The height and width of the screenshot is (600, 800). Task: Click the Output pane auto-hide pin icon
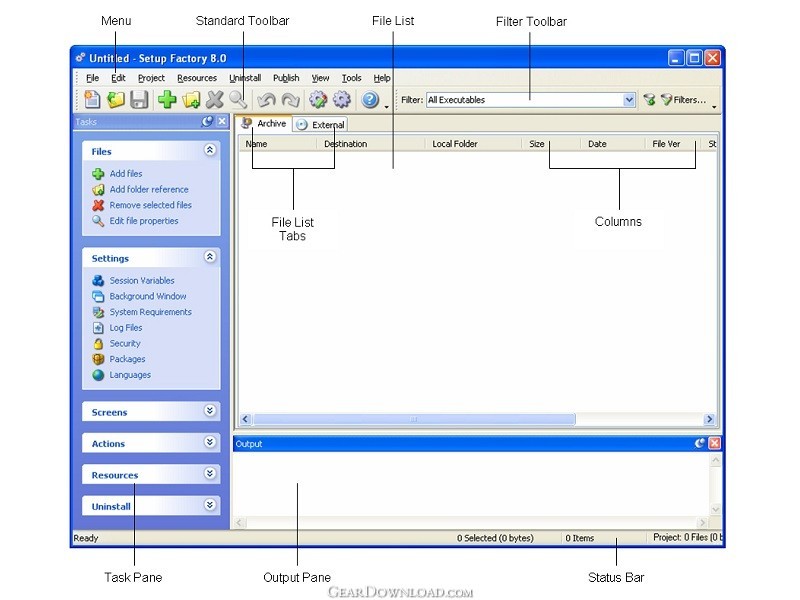click(x=700, y=443)
